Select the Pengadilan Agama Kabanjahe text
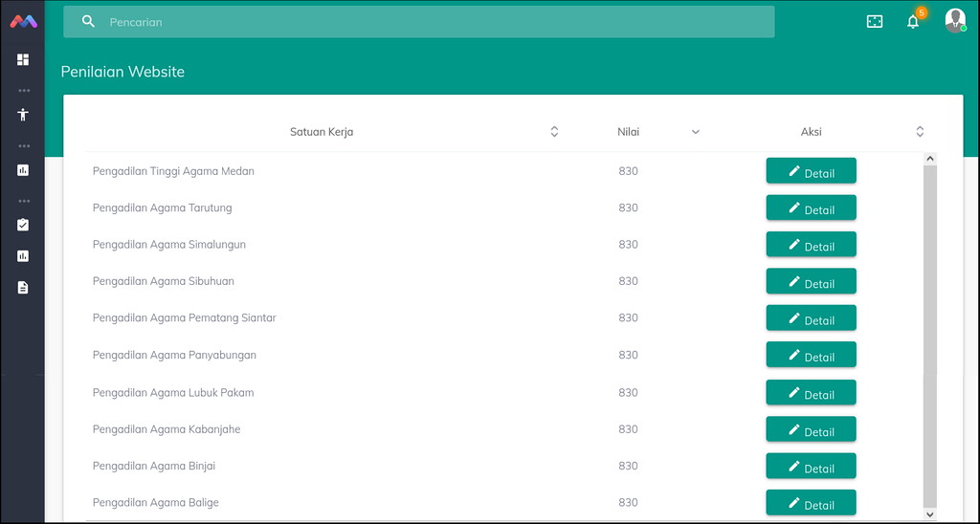This screenshot has height=524, width=980. coord(167,429)
